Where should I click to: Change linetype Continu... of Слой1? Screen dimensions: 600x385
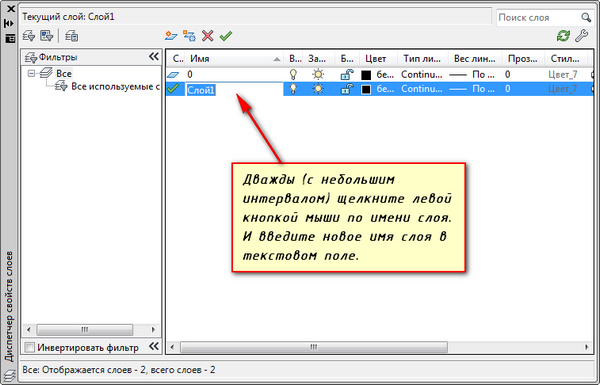422,89
